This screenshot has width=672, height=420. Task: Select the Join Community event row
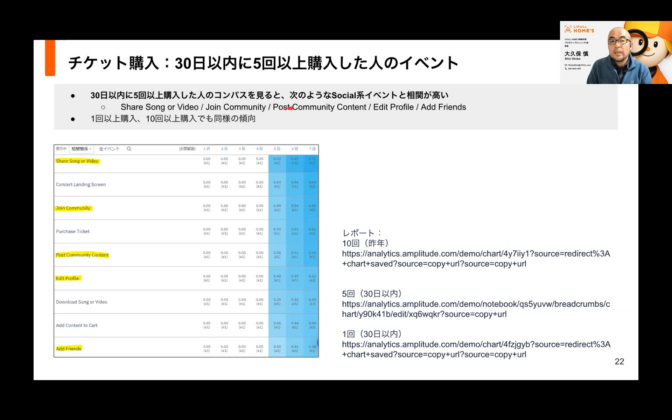[x=73, y=209]
